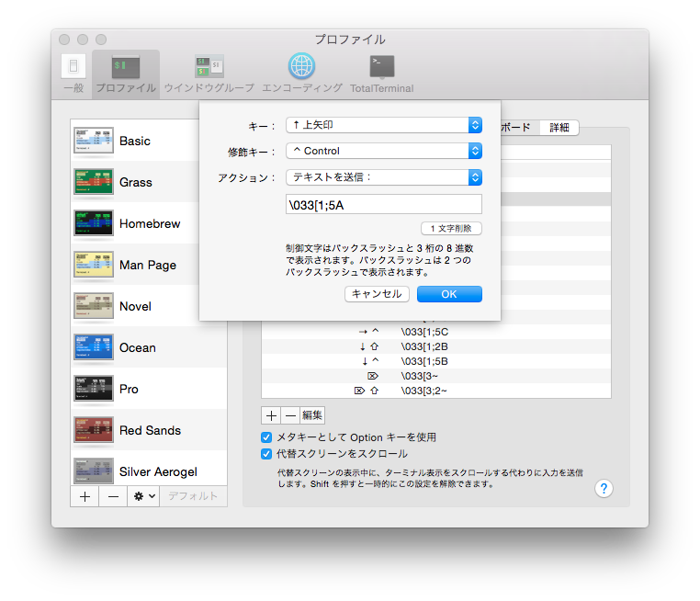
Task: Select the \033[1;2B key mapping row
Action: click(436, 346)
